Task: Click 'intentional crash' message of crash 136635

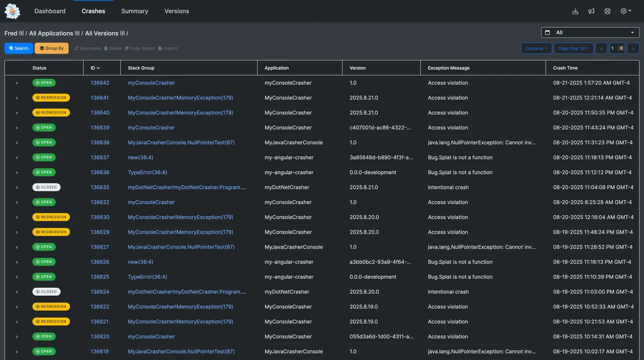Action: pyautogui.click(x=448, y=188)
